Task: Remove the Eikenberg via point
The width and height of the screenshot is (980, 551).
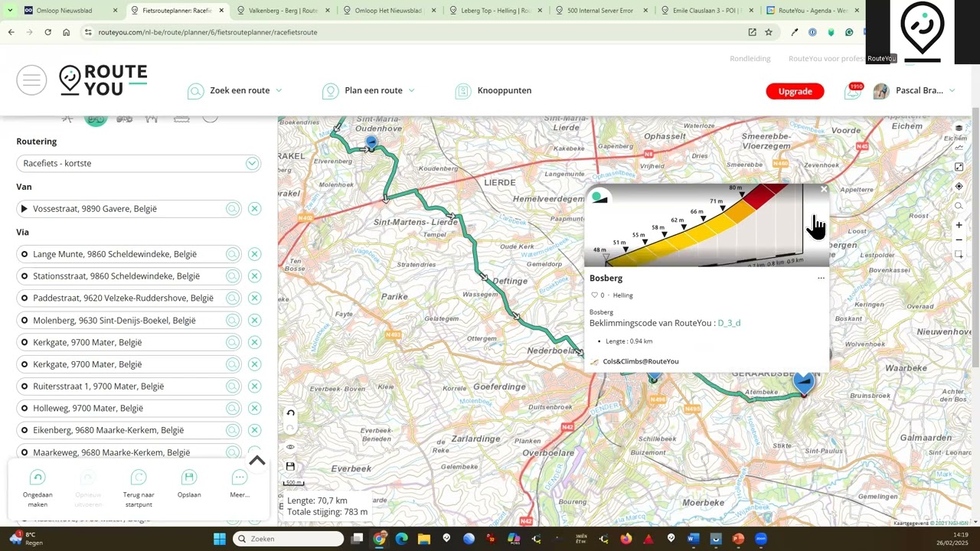Action: point(254,430)
